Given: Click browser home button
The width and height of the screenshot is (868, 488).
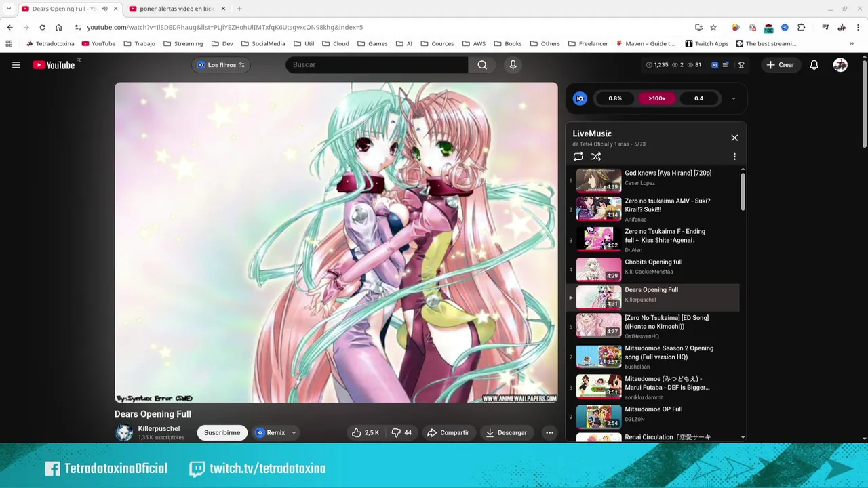Looking at the screenshot, I should click(x=58, y=27).
